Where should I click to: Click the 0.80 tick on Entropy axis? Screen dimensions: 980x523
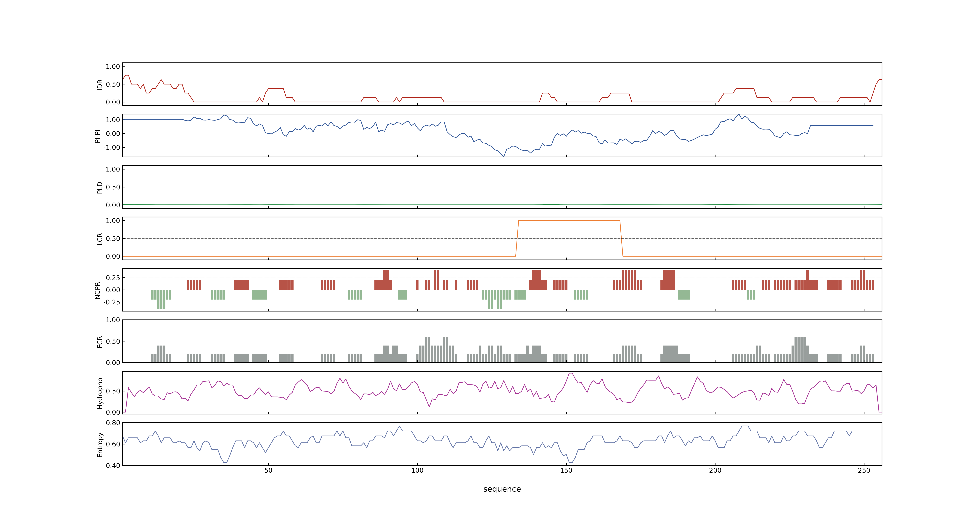pyautogui.click(x=113, y=423)
